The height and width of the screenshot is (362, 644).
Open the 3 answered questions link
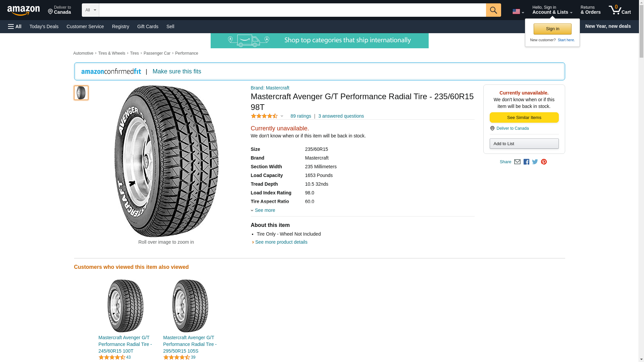(341, 116)
